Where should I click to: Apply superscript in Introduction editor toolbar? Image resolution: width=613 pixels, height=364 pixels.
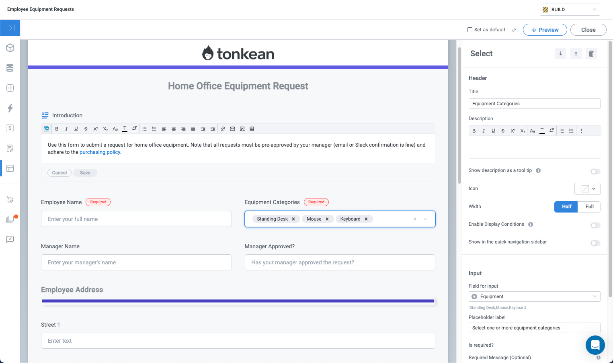pos(96,129)
